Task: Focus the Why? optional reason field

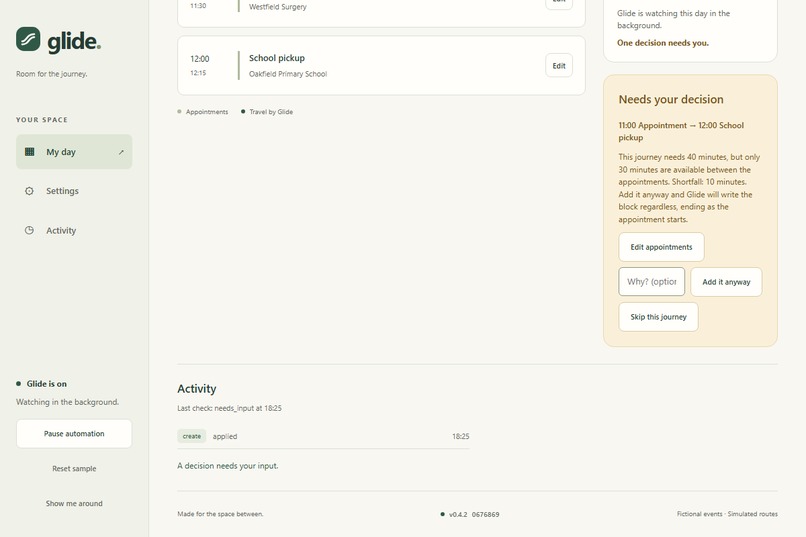Action: click(x=651, y=282)
